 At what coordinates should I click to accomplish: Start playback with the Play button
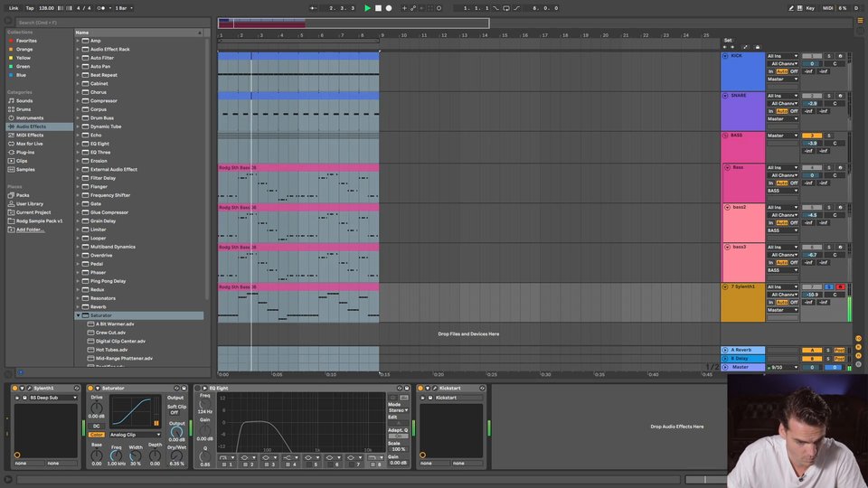pyautogui.click(x=367, y=8)
